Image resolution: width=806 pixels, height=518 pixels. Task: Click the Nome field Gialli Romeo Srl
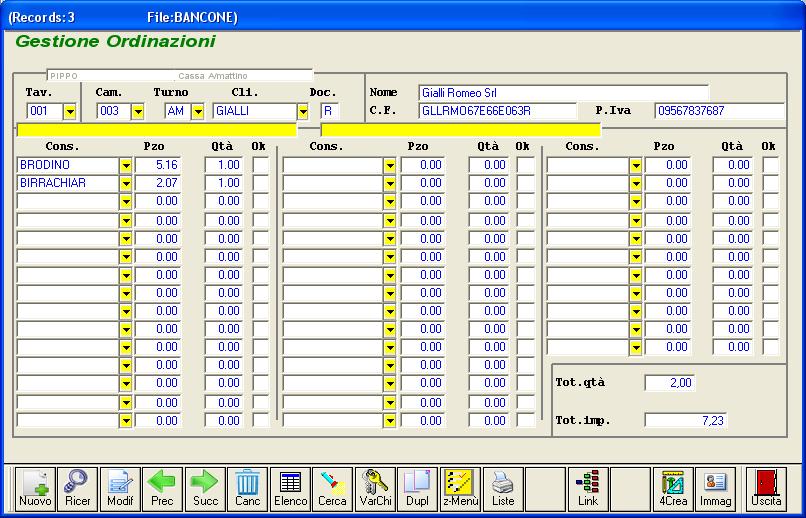[563, 93]
